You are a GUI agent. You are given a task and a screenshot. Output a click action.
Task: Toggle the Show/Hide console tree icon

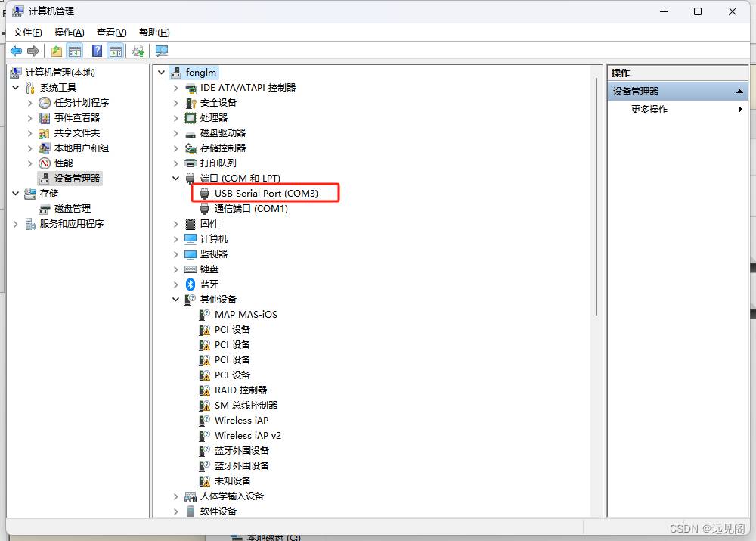(75, 51)
